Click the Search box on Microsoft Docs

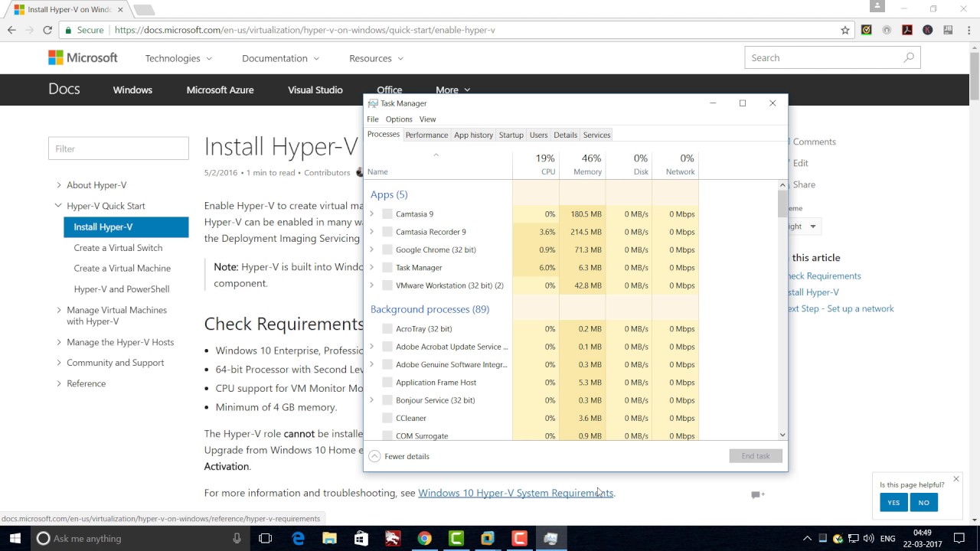point(832,57)
